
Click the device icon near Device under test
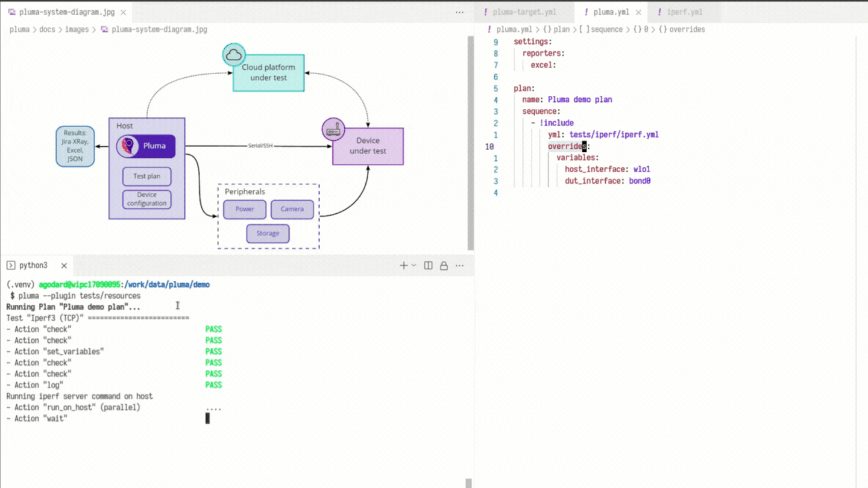pyautogui.click(x=333, y=130)
